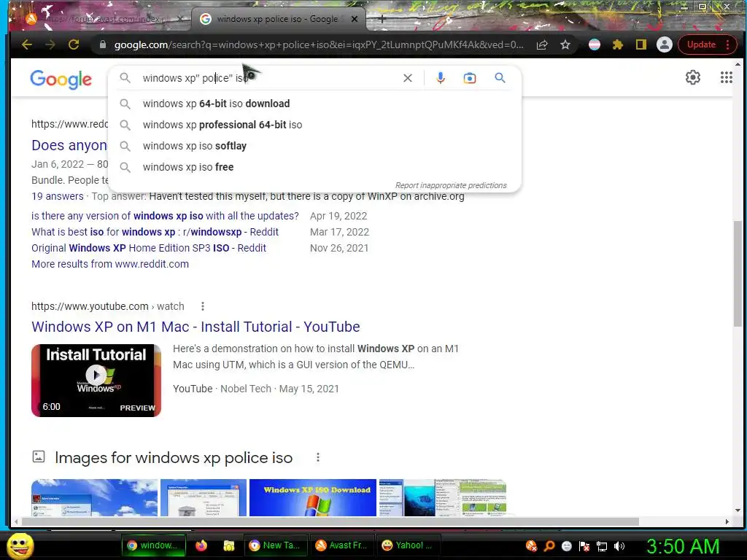
Task: Open New Tab taskbar window
Action: tap(276, 545)
